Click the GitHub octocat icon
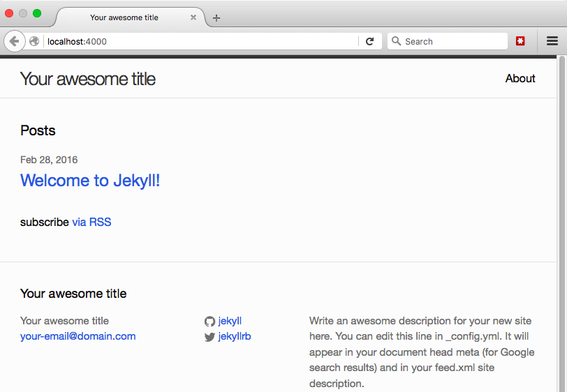Viewport: 567px width, 392px height. 209,322
